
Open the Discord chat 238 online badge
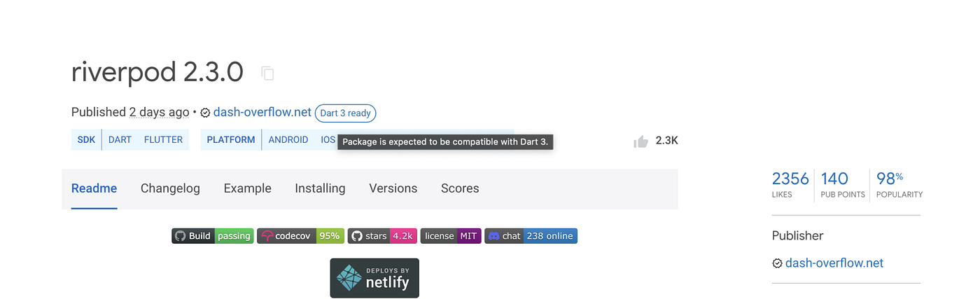531,236
